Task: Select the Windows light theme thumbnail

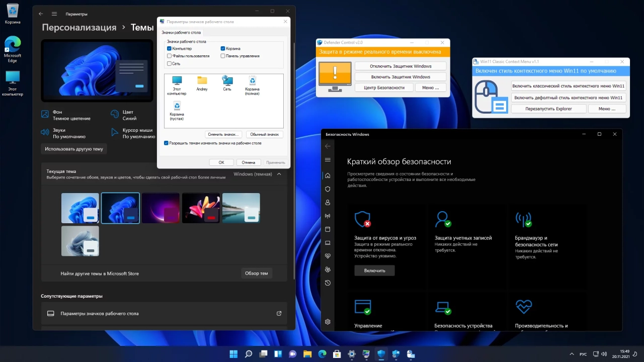Action: (x=80, y=208)
